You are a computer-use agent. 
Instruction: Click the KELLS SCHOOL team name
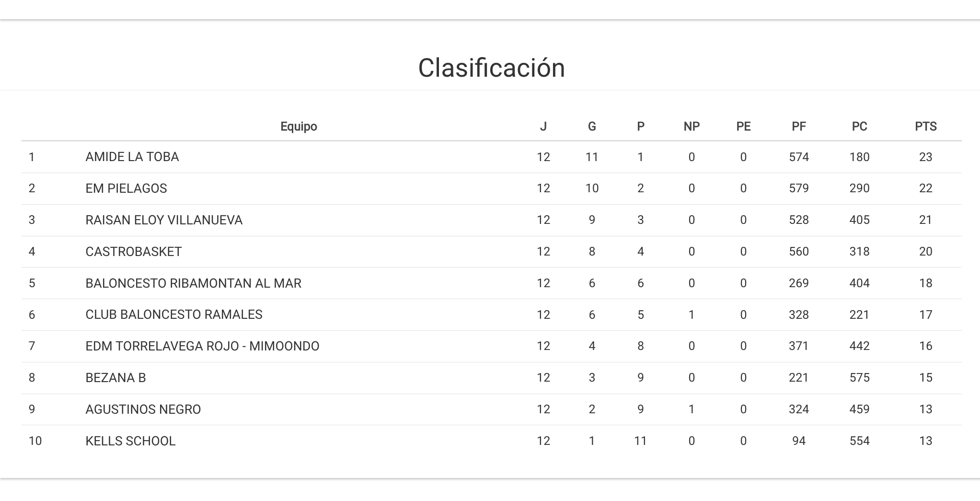(130, 441)
